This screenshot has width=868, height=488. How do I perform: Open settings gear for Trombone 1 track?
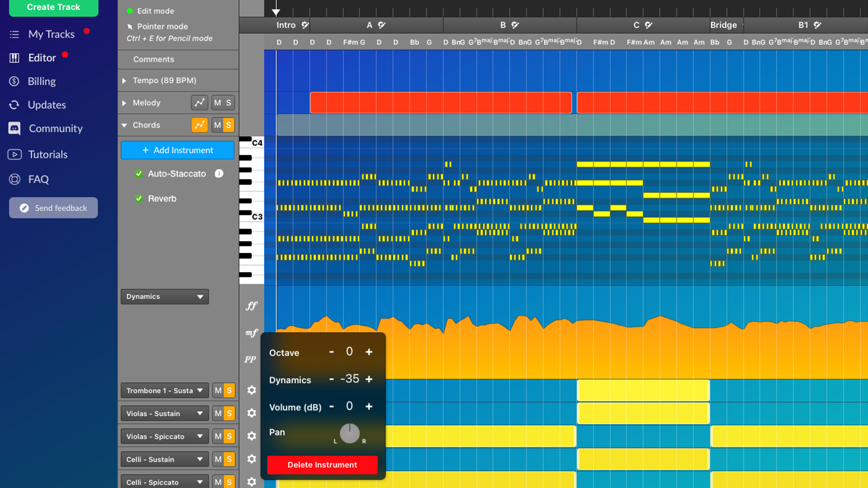(x=251, y=390)
